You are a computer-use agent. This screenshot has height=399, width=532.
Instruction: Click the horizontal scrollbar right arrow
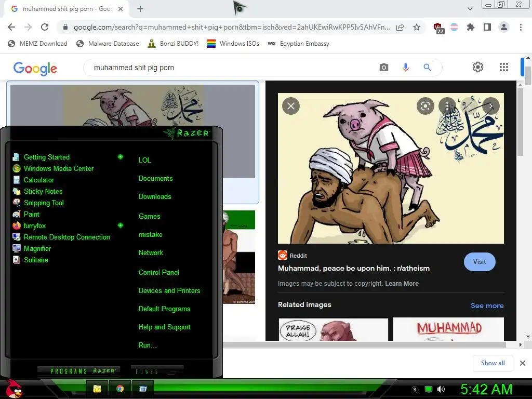(520, 345)
